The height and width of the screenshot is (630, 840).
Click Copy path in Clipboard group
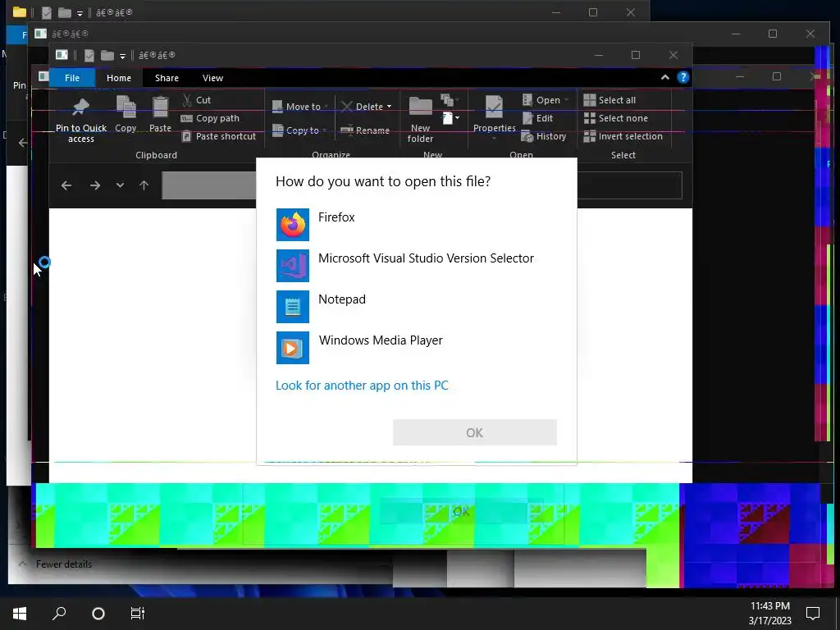click(x=210, y=118)
